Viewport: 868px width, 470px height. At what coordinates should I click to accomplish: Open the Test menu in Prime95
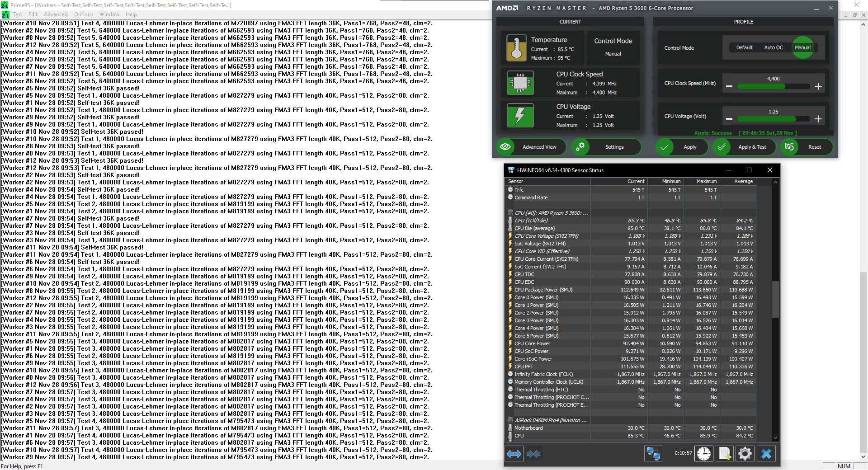17,14
